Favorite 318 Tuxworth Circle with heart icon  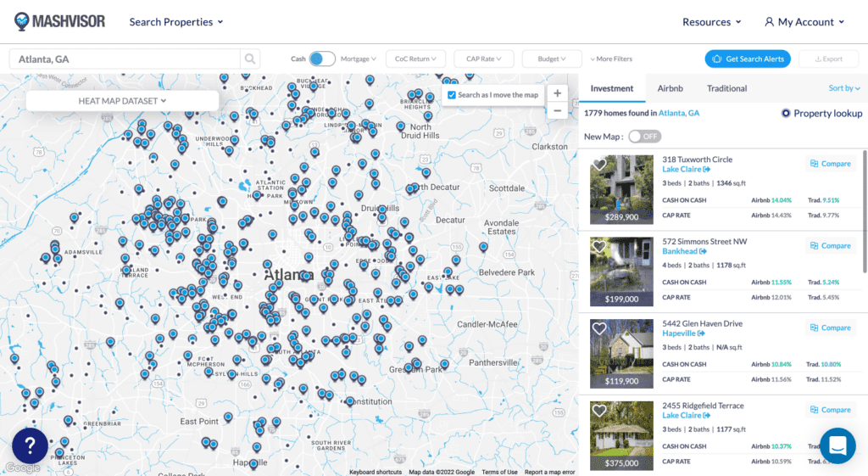click(599, 165)
